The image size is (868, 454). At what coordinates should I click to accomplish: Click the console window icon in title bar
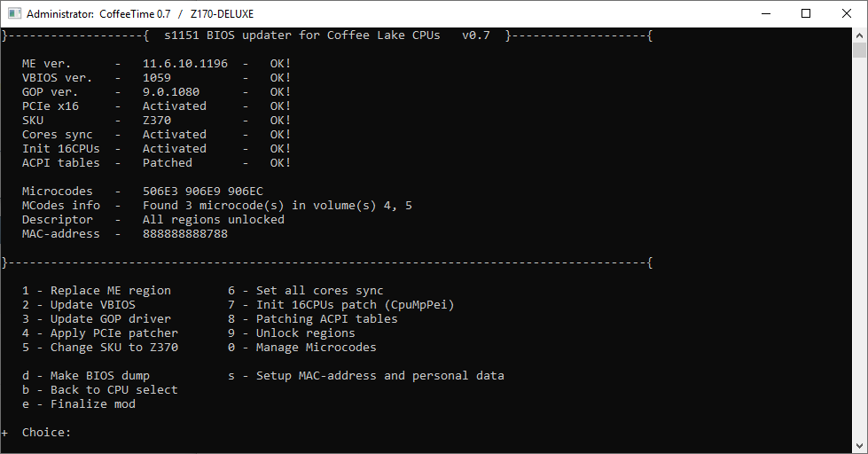click(14, 14)
